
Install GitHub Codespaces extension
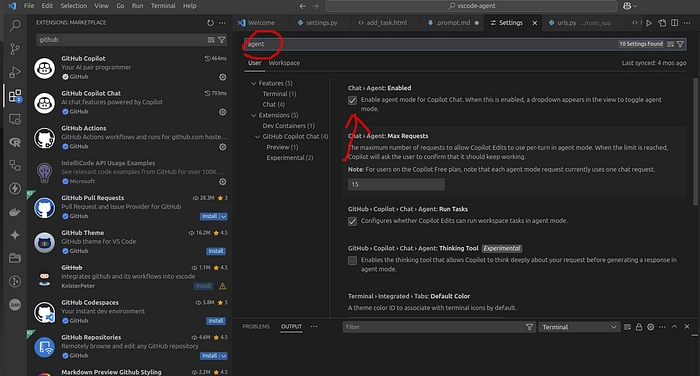click(216, 321)
